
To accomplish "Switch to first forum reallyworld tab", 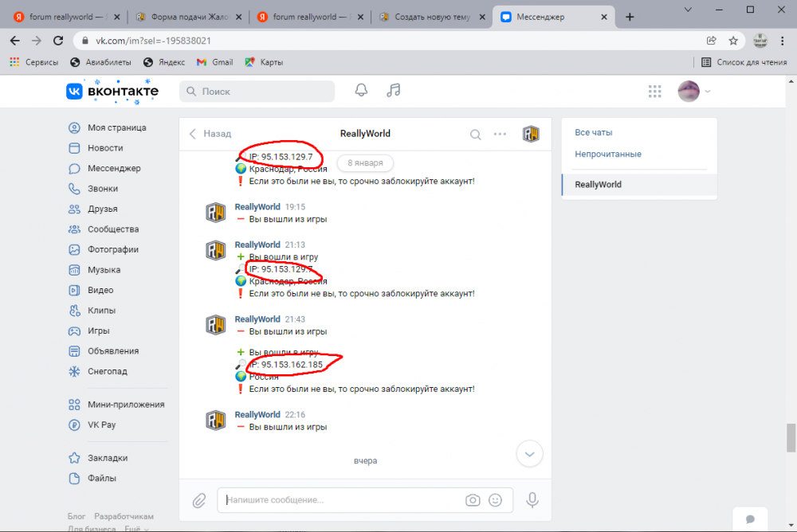I will pyautogui.click(x=66, y=17).
